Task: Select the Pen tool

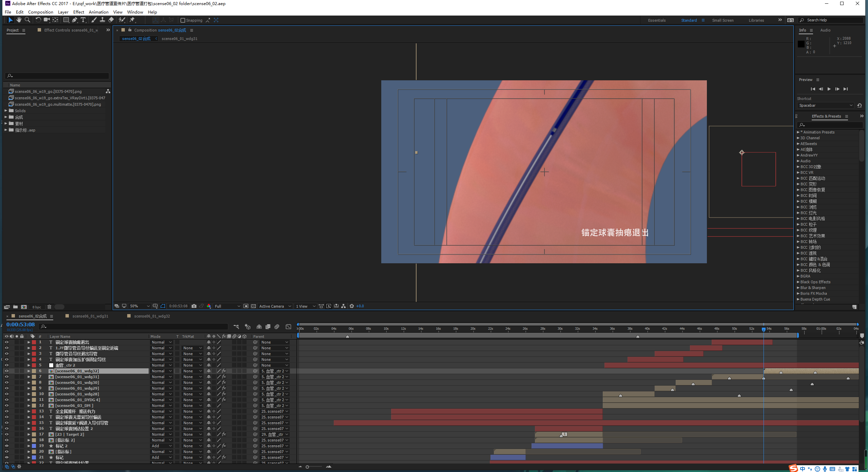Action: click(x=75, y=20)
